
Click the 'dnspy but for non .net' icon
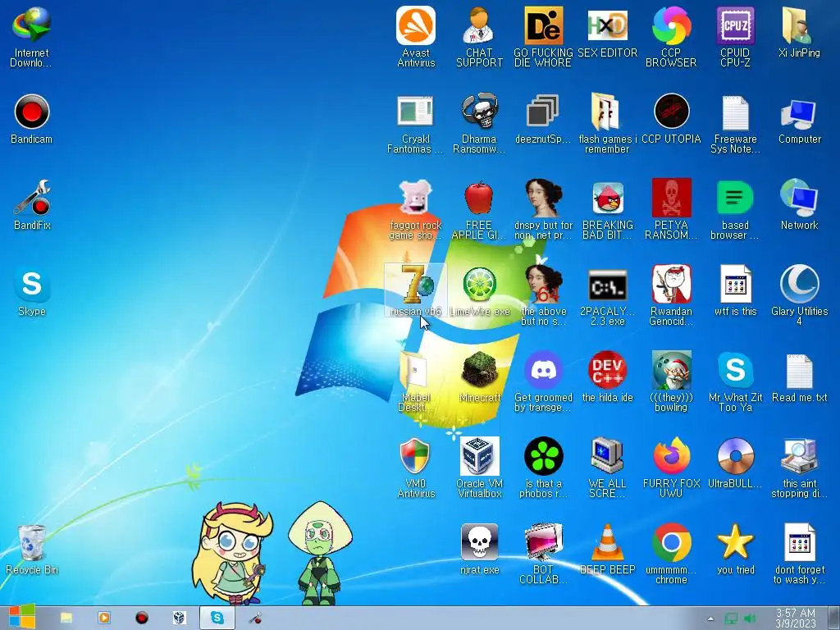click(543, 210)
